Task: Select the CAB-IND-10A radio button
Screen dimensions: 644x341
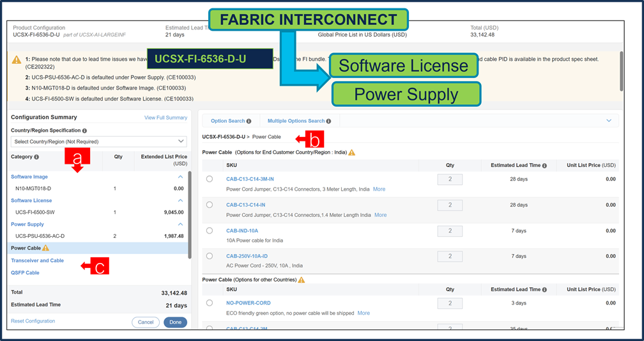Action: 210,231
